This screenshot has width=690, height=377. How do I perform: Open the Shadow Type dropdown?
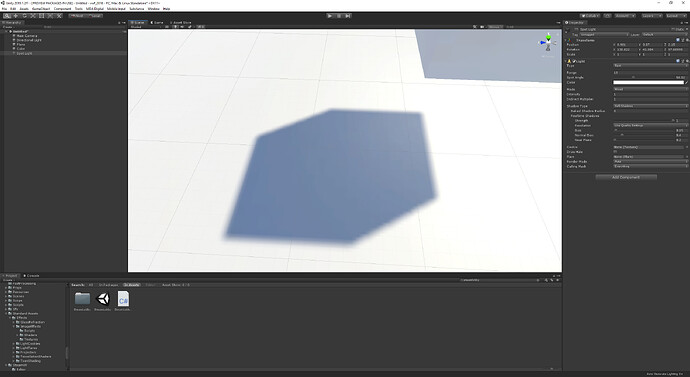(650, 106)
